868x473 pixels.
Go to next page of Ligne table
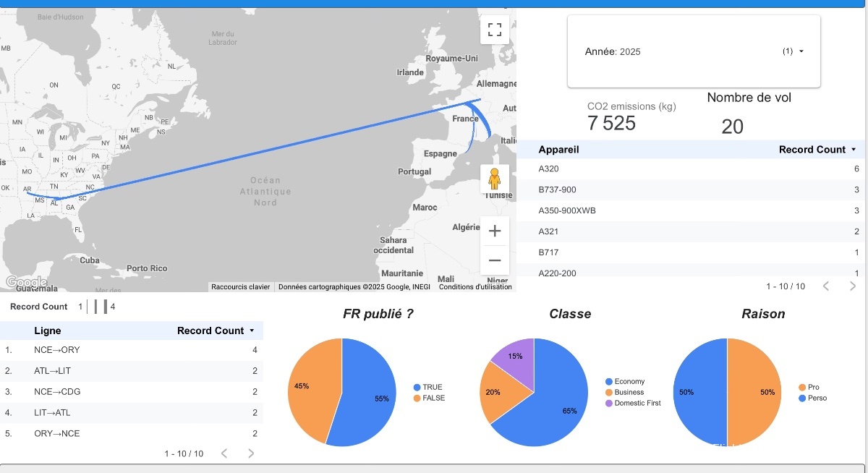(251, 453)
